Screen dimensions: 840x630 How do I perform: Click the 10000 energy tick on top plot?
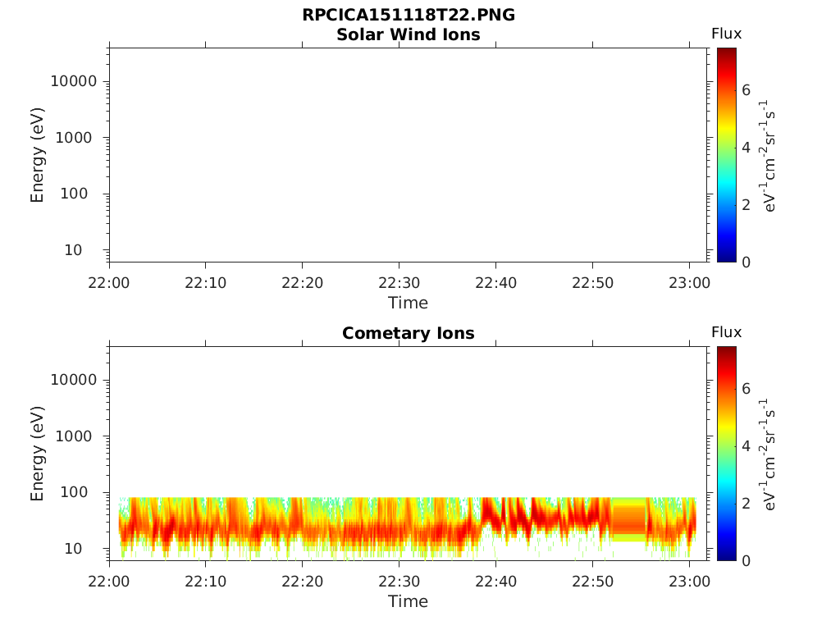tap(74, 81)
